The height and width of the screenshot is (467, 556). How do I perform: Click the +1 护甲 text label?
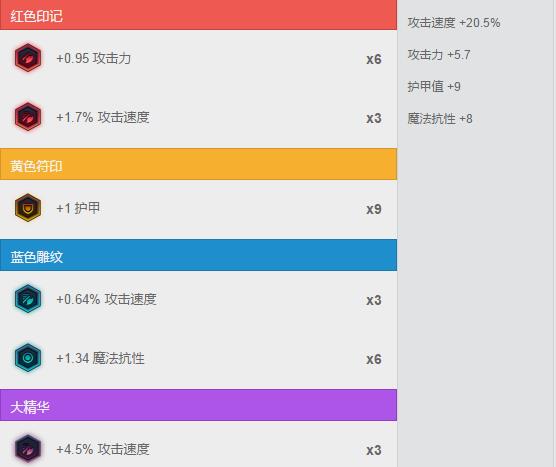[78, 208]
